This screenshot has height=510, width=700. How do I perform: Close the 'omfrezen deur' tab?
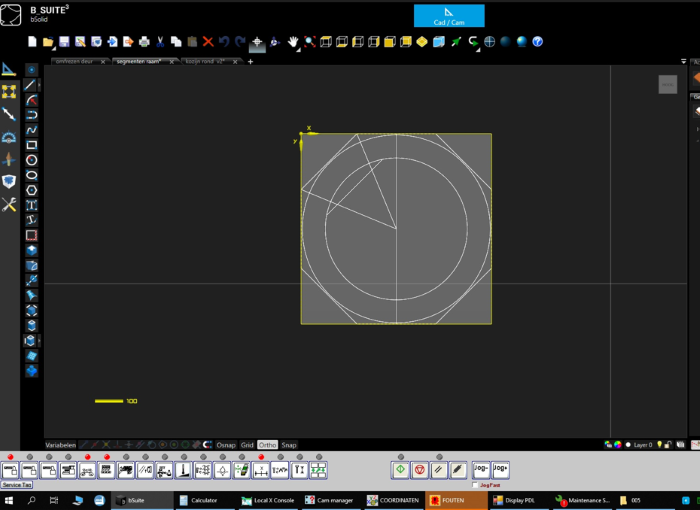pos(103,62)
